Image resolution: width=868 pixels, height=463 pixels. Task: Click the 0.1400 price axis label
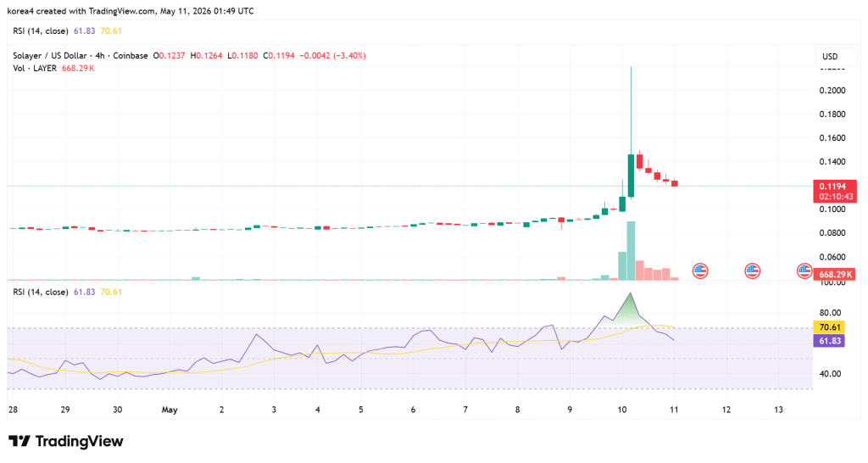click(832, 162)
